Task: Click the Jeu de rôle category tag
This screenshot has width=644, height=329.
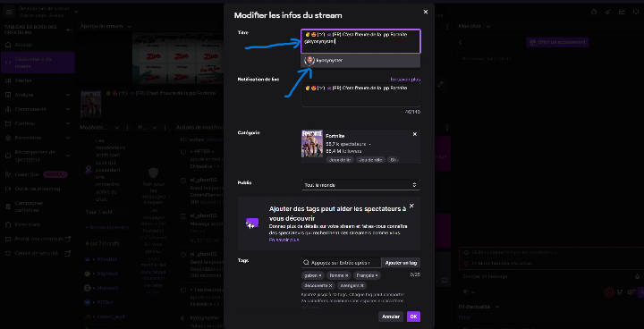Action: [x=370, y=160]
